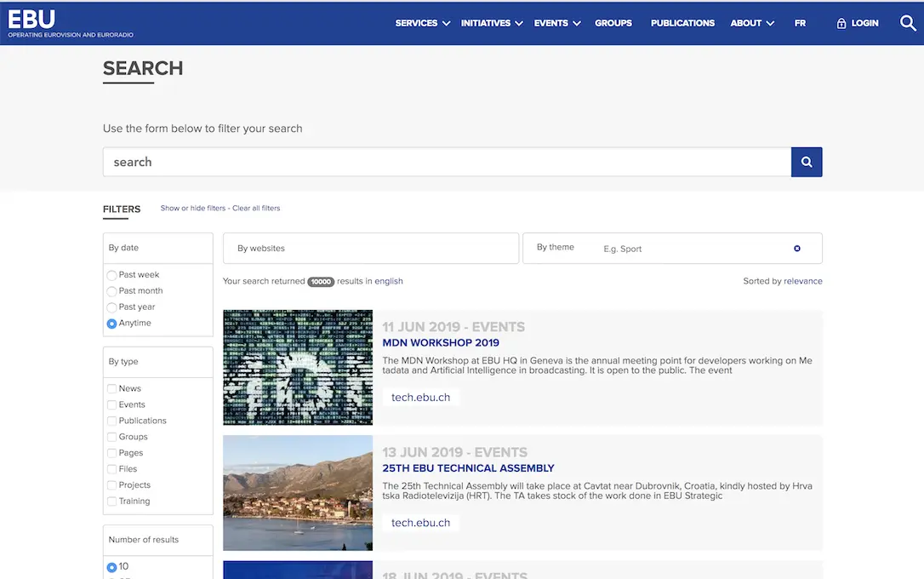Focus the main search text field
Screen dimensions: 924x579
coord(448,162)
